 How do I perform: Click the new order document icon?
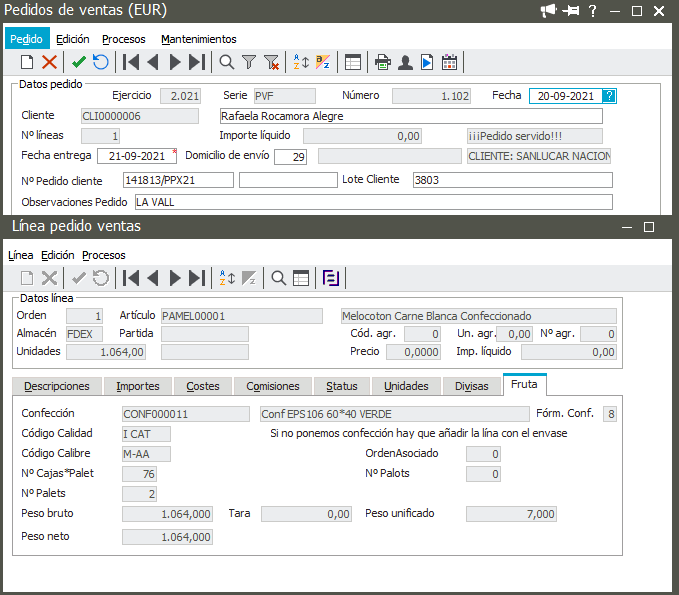[x=27, y=62]
